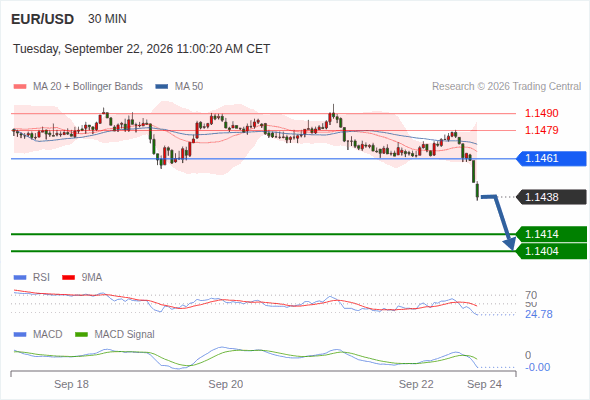Click the MACD 0 axis label

coord(528,355)
